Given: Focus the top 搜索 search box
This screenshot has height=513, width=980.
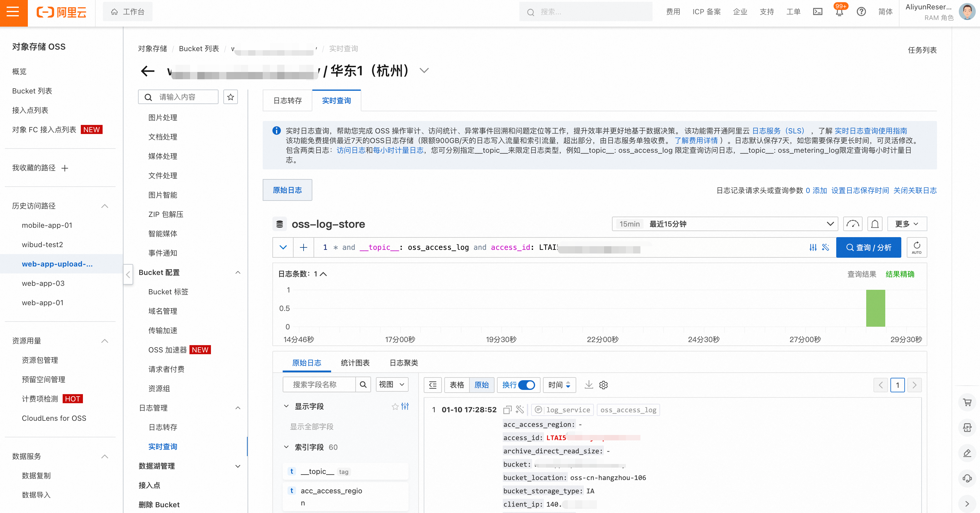Looking at the screenshot, I should coord(586,12).
